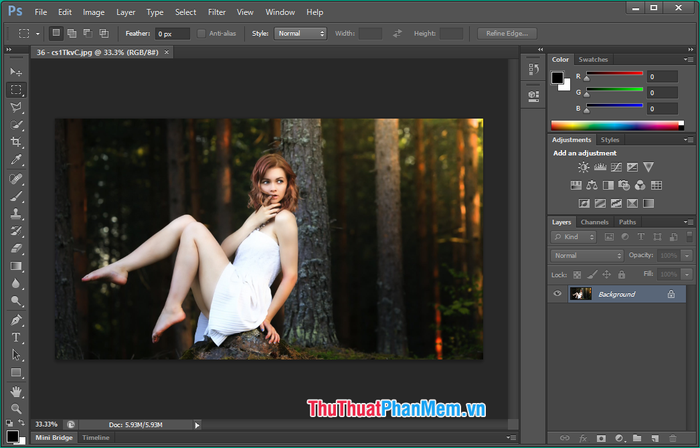Switch to the Channels tab
This screenshot has height=448, width=700.
click(x=594, y=222)
